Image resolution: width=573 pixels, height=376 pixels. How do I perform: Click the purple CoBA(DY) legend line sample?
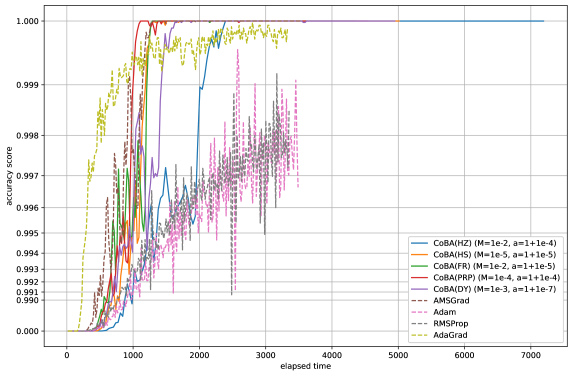[420, 289]
